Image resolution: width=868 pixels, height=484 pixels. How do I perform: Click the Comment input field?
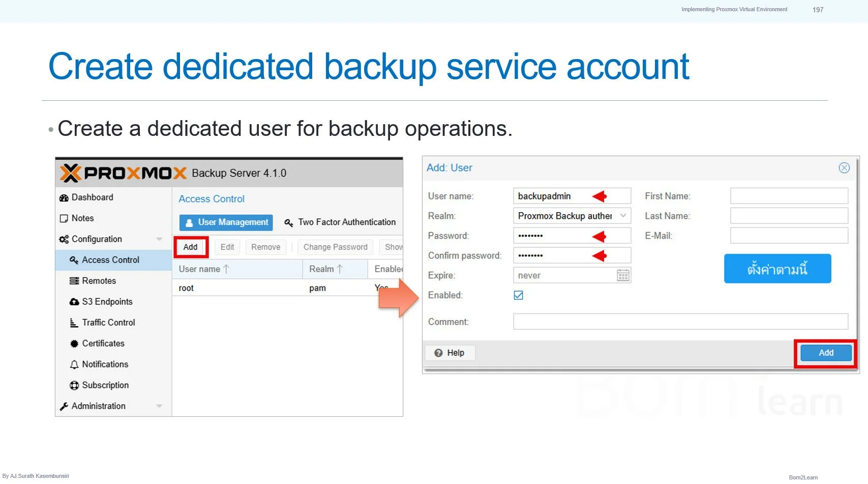(681, 322)
